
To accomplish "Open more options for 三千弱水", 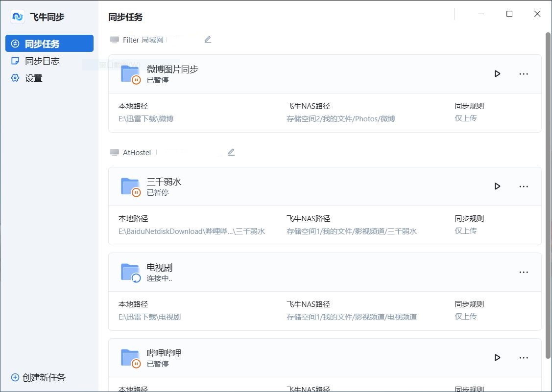I will coord(524,186).
